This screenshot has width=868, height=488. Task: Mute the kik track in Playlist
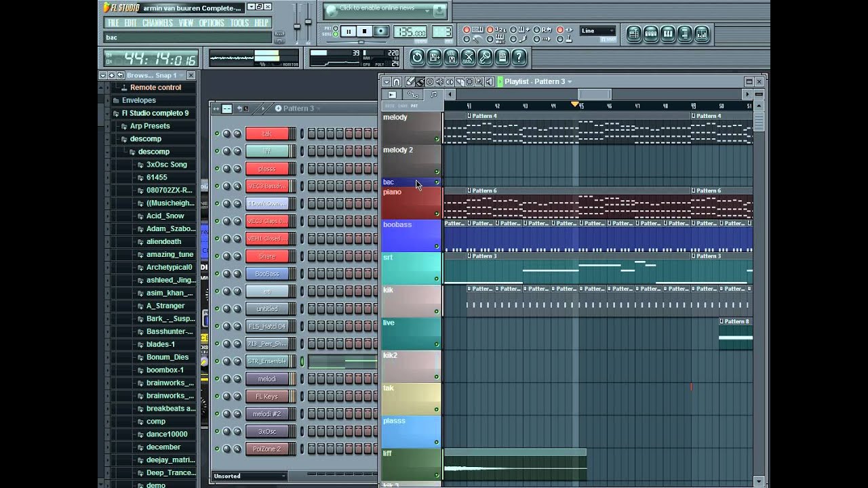(x=437, y=311)
